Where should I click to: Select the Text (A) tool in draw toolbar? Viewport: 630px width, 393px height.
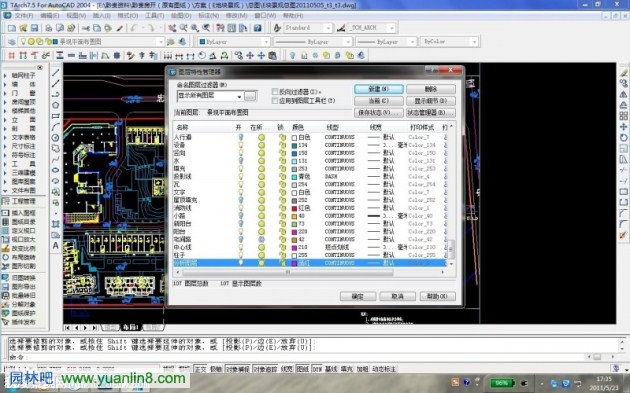[55, 245]
